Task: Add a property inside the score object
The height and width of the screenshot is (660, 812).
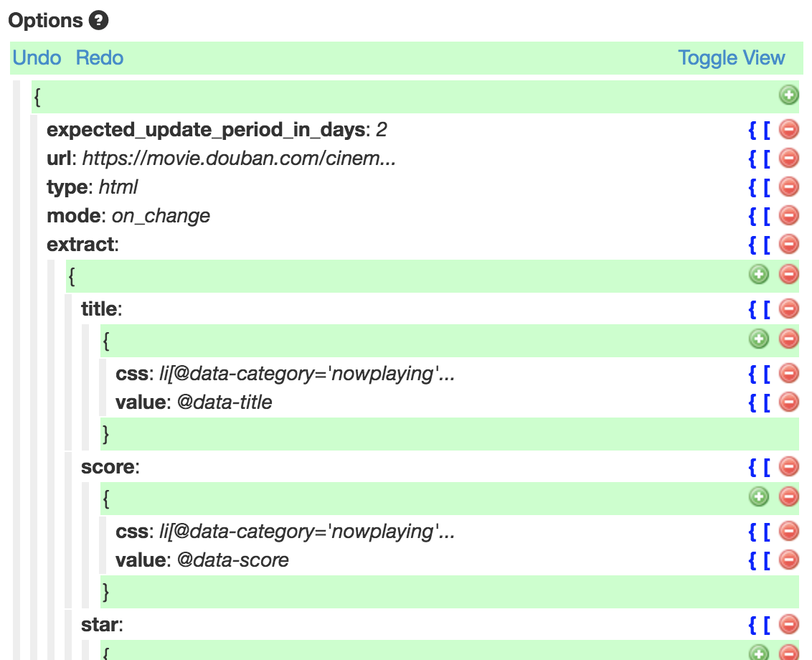Action: pyautogui.click(x=759, y=496)
